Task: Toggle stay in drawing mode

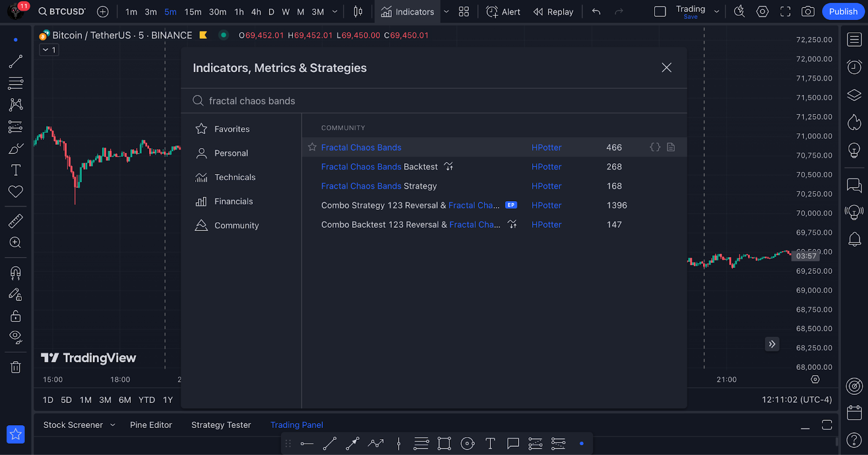Action: [16, 294]
